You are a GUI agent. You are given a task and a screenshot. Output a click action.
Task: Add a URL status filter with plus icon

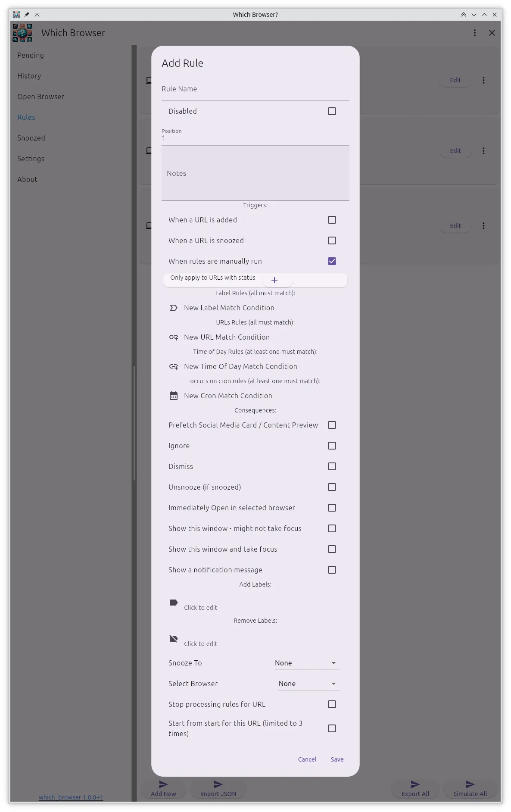click(x=274, y=280)
